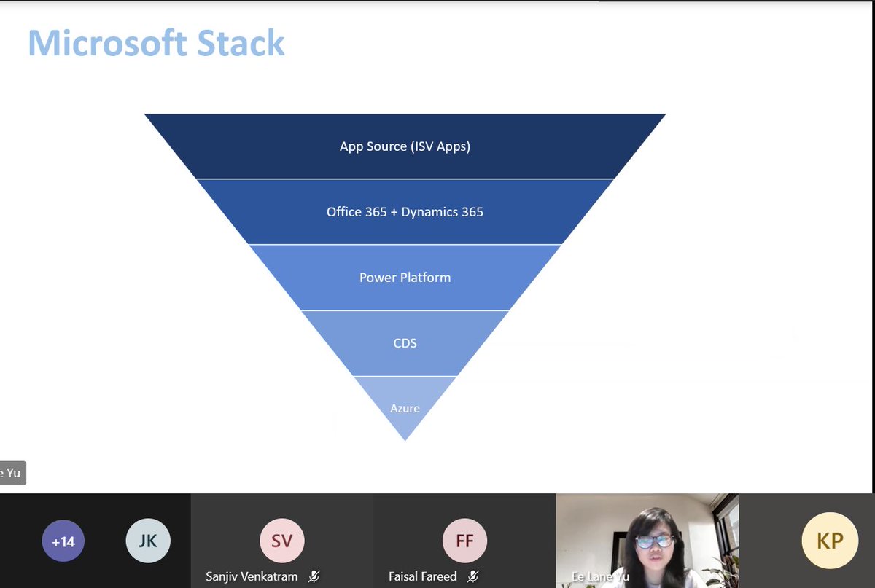Click Faisal Fareed's muted microphone icon

click(473, 577)
